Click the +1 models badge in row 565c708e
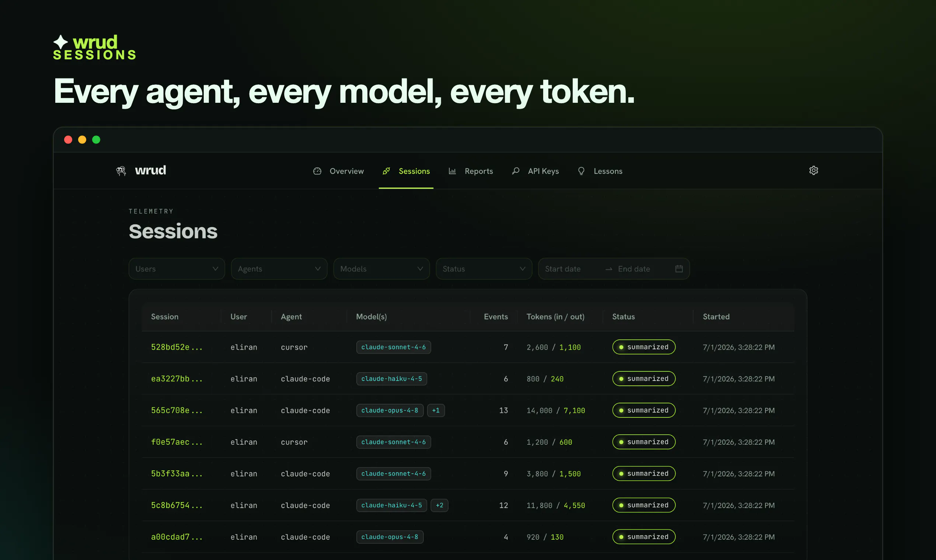The height and width of the screenshot is (560, 936). [x=436, y=410]
